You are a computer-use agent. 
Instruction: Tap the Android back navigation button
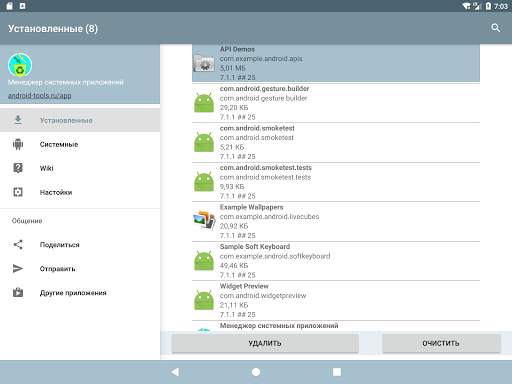click(175, 372)
